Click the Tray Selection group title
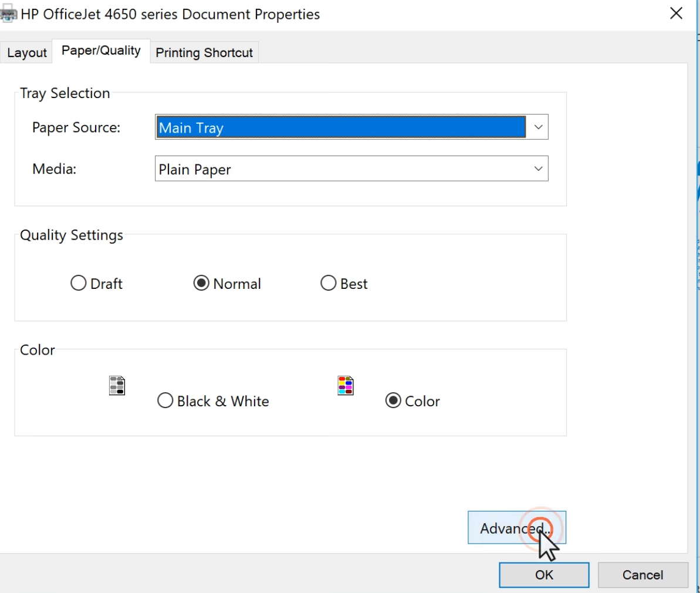The image size is (700, 593). pyautogui.click(x=65, y=93)
